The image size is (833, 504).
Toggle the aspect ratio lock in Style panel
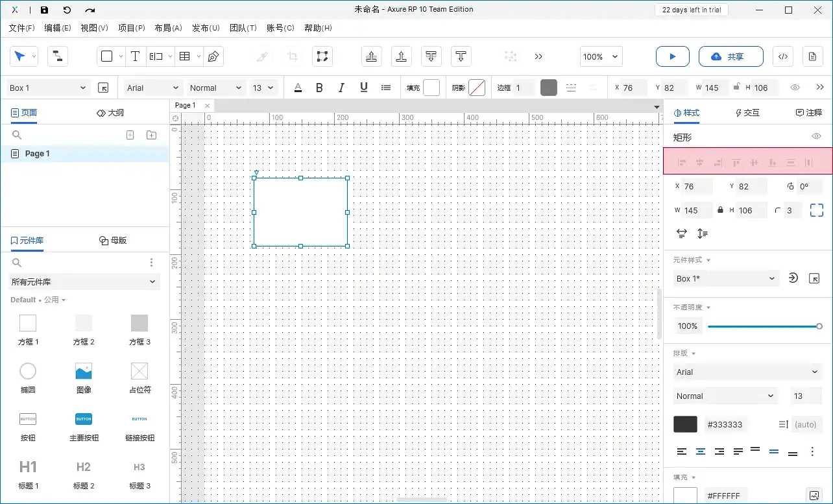720,210
